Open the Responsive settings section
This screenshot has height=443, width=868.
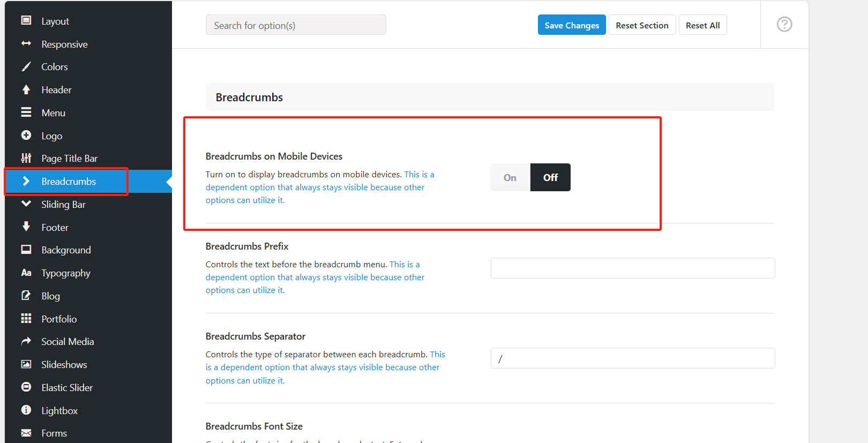pyautogui.click(x=64, y=44)
